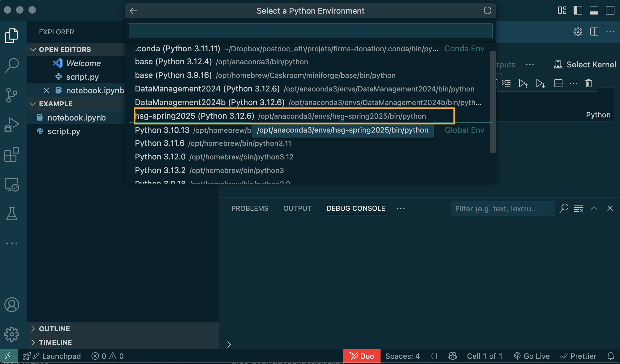620x364 pixels.
Task: Switch to the Problems tab
Action: [x=250, y=208]
